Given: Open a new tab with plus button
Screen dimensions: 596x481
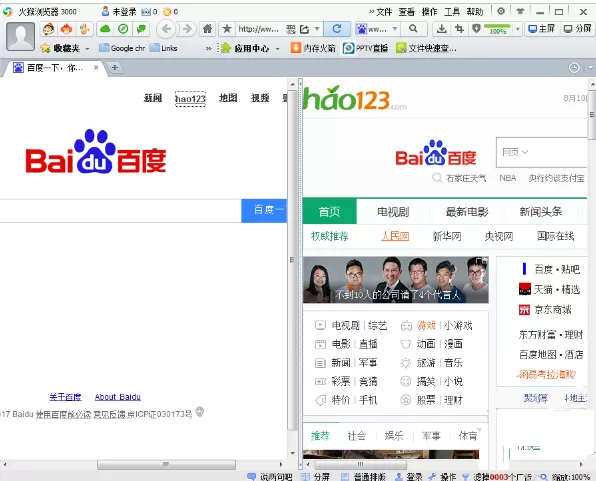Looking at the screenshot, I should point(114,68).
